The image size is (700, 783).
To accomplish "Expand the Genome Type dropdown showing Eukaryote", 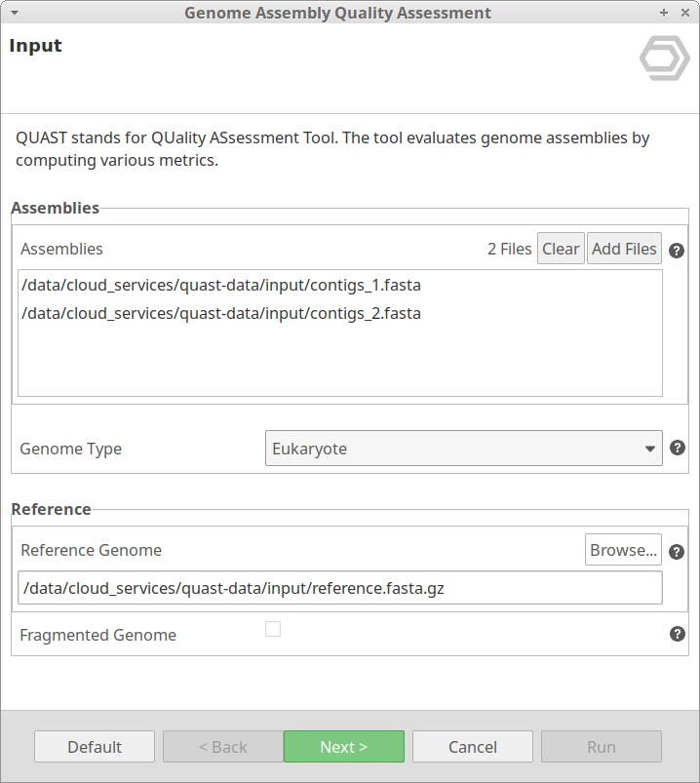I will pyautogui.click(x=463, y=449).
